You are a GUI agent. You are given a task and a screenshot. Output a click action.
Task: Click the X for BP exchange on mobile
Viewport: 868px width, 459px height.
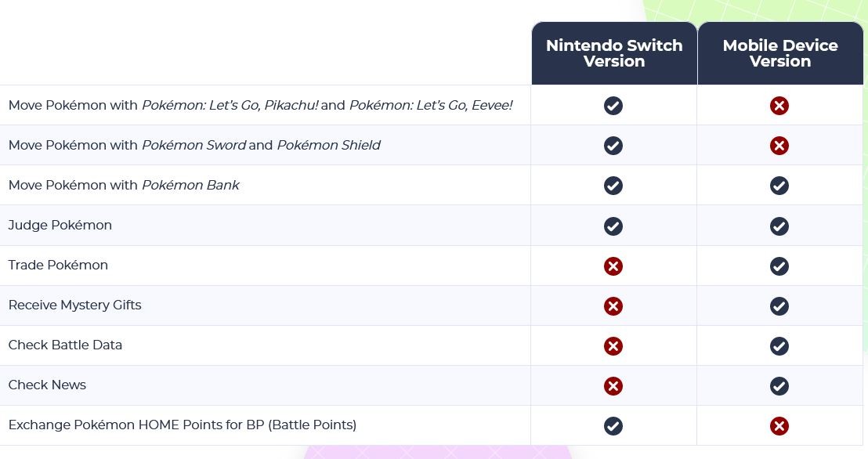tap(779, 425)
